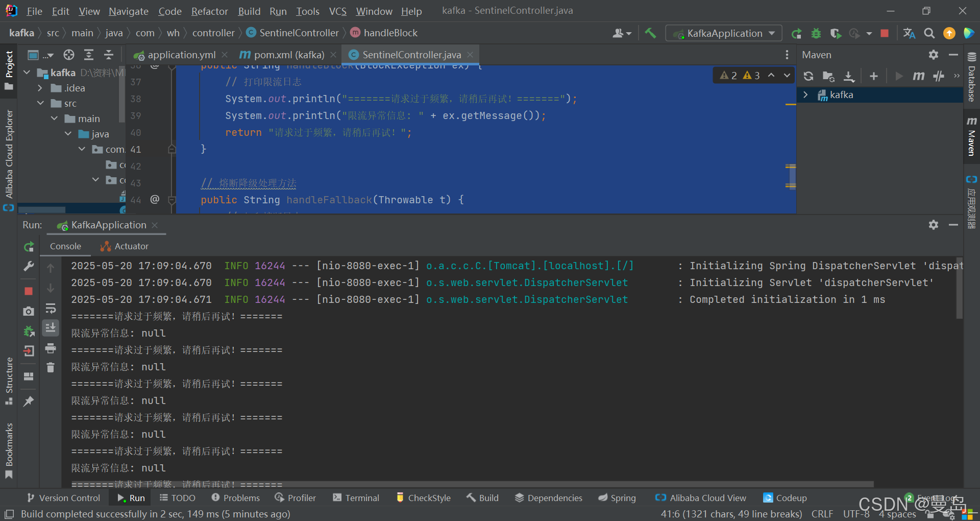
Task: Stop process in Run panel
Action: pyautogui.click(x=29, y=291)
